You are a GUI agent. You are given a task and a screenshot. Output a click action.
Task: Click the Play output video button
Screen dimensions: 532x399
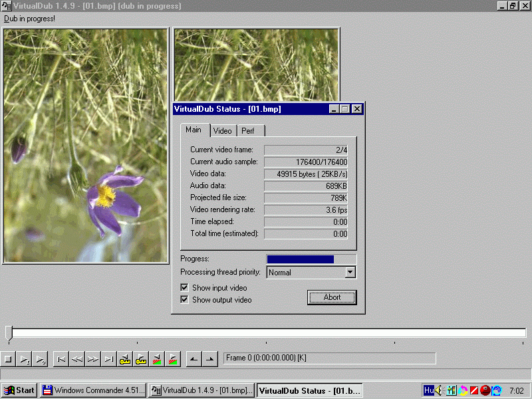point(41,359)
